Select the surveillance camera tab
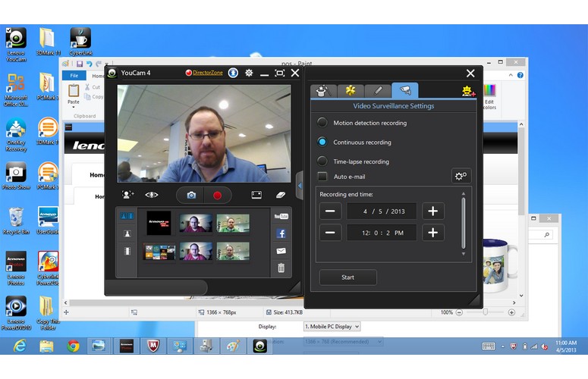 pyautogui.click(x=405, y=91)
